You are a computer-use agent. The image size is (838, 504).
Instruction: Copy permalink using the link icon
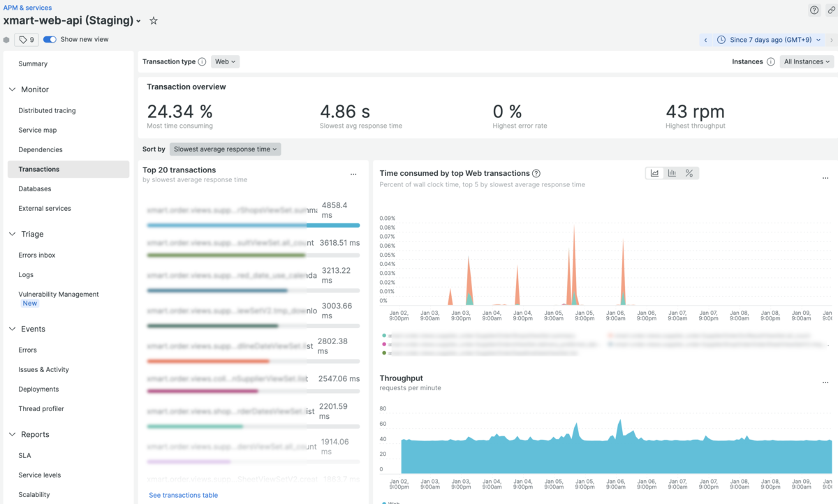point(832,10)
